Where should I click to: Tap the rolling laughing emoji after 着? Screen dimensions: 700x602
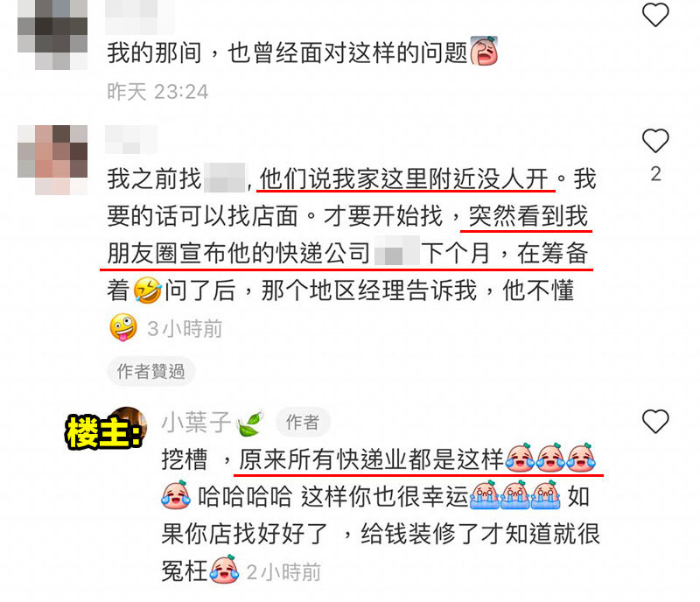(x=147, y=290)
